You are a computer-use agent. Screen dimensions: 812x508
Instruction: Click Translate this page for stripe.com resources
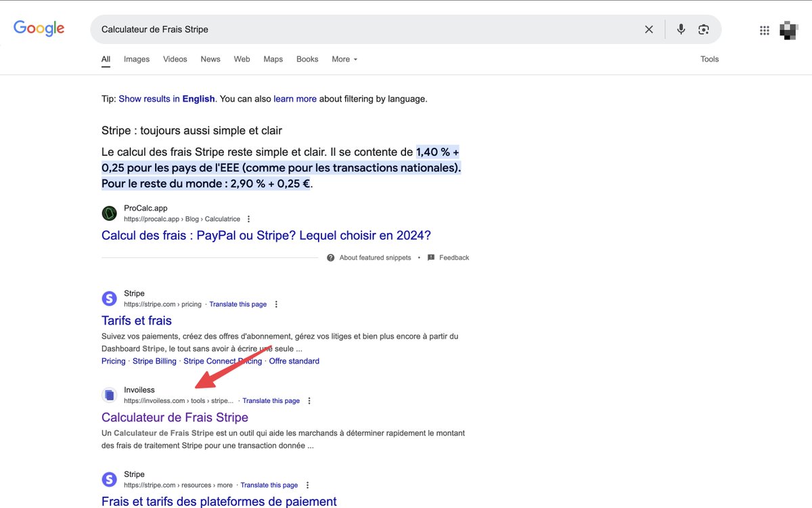[269, 485]
